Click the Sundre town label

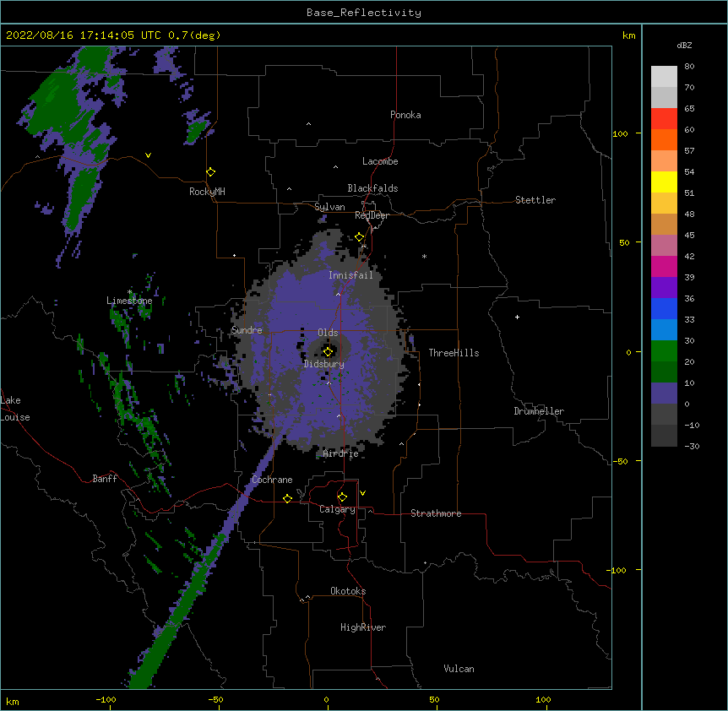pyautogui.click(x=247, y=330)
